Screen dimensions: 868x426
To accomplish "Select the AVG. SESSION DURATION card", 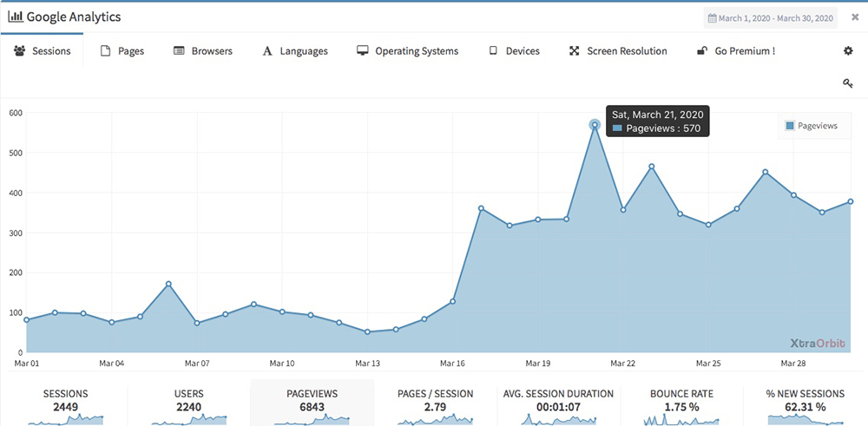I will [558, 403].
